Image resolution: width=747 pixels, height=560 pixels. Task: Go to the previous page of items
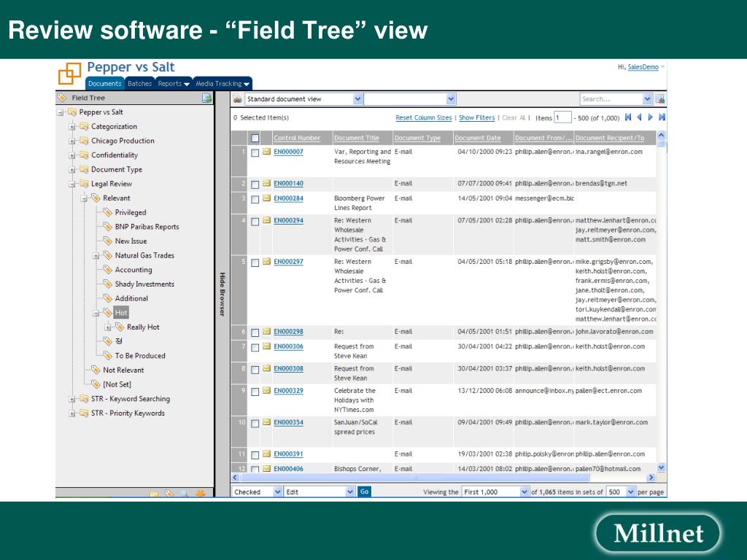639,117
